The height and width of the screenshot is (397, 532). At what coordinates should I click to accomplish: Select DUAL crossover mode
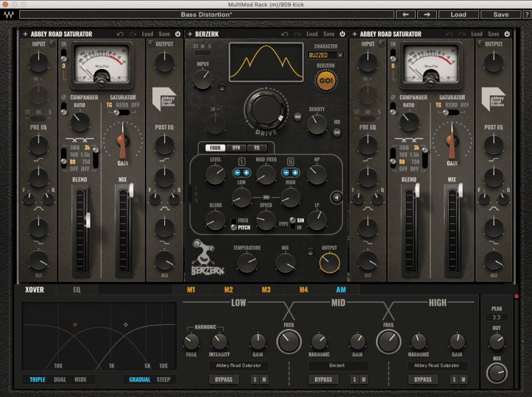[60, 380]
